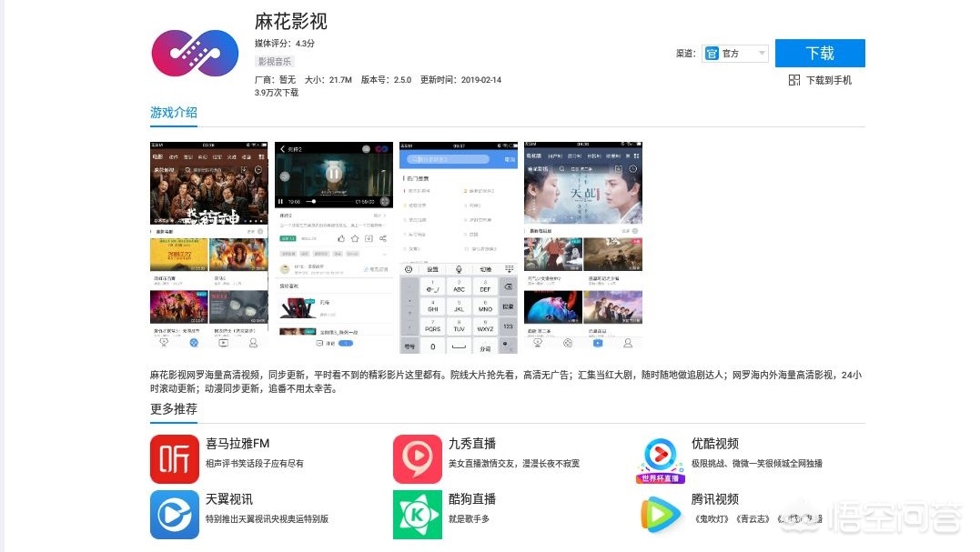Screen dimensions: 980x552
Task: Click the 麻花影视 app title heading
Action: 290,21
